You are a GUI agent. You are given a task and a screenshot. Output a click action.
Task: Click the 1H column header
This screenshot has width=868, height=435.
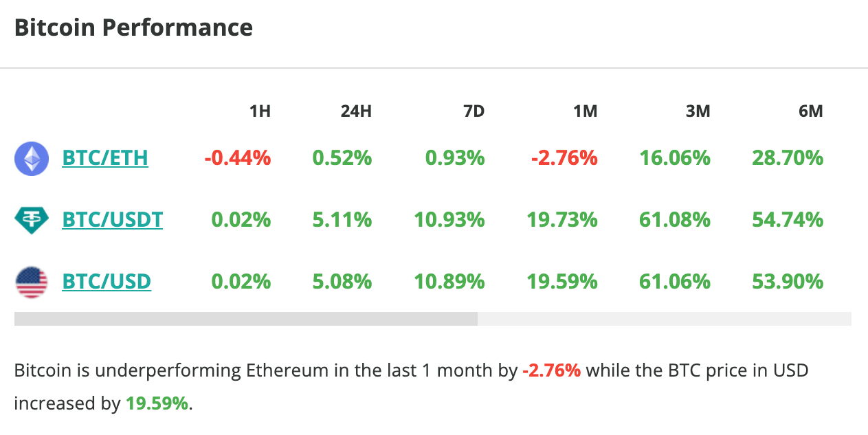click(260, 111)
